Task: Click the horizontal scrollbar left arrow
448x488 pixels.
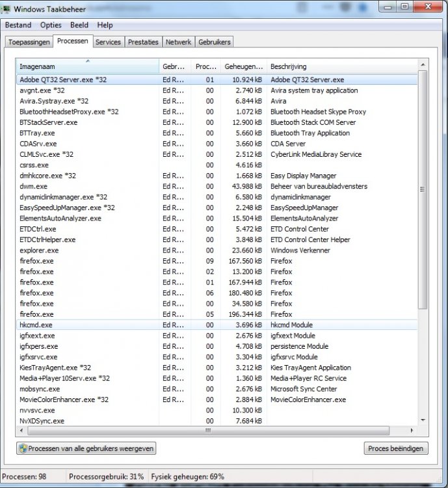Action: (x=21, y=431)
